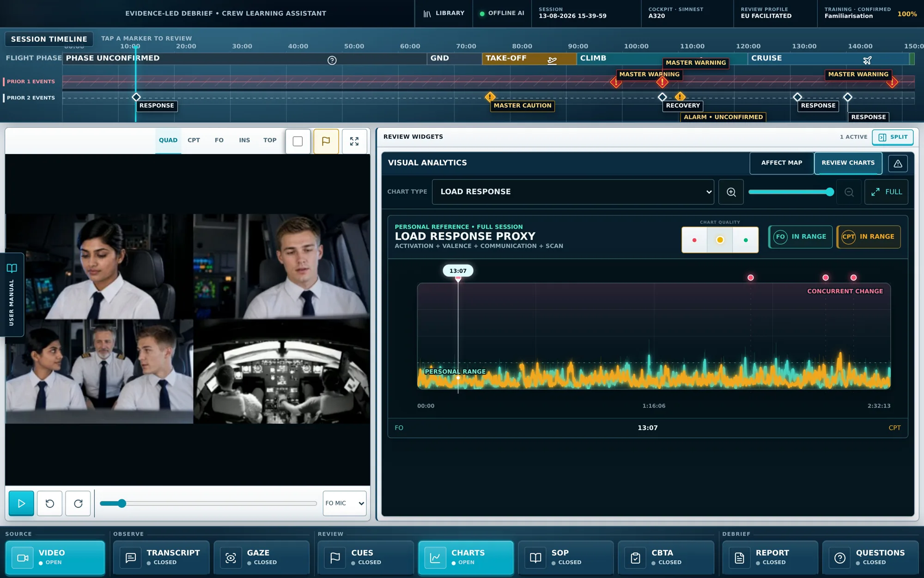
Task: Open the Transcript panel
Action: [x=161, y=558]
